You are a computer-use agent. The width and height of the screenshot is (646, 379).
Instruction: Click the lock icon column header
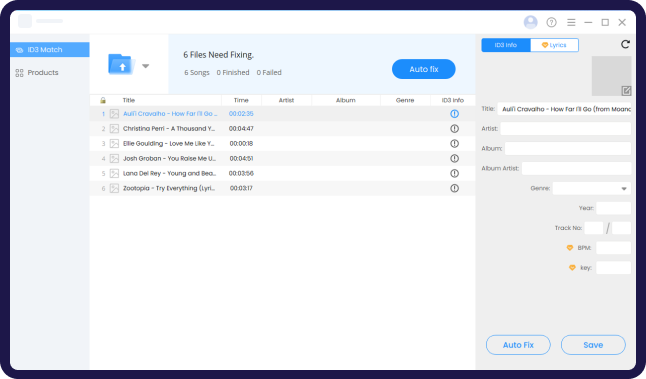(103, 100)
